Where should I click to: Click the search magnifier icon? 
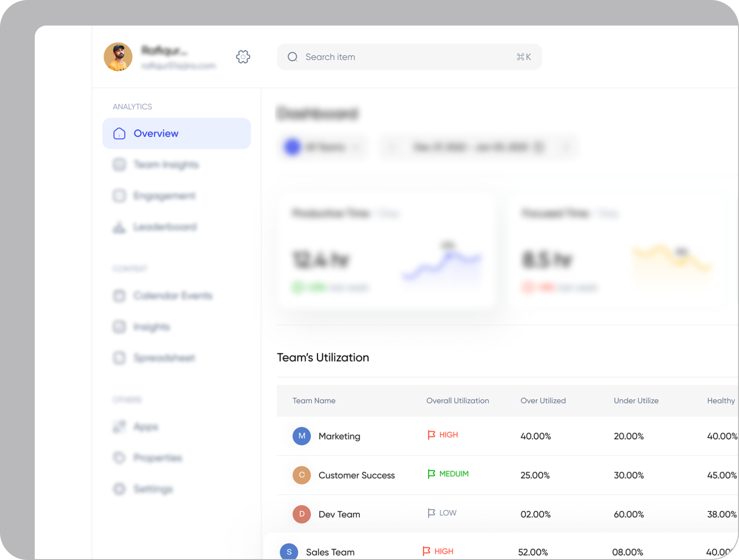[292, 57]
